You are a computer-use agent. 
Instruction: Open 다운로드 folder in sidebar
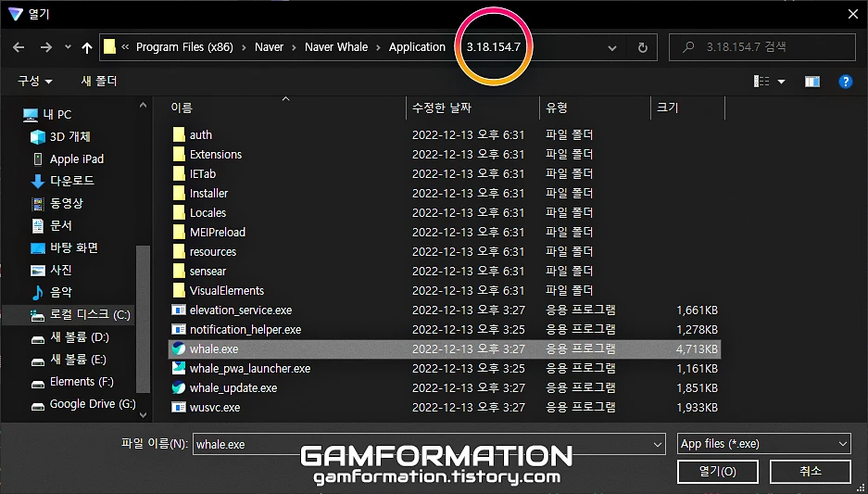(x=62, y=181)
